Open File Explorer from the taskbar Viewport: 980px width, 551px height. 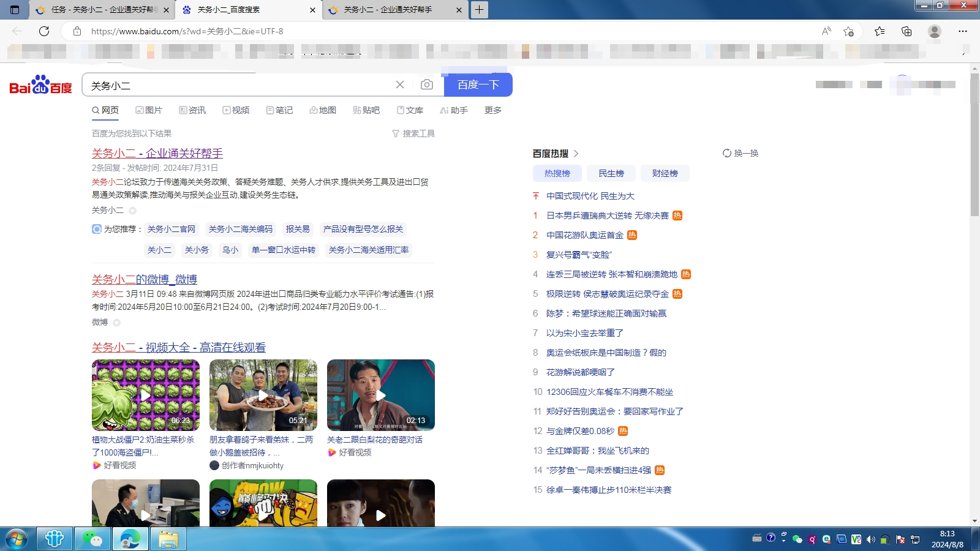pos(168,539)
